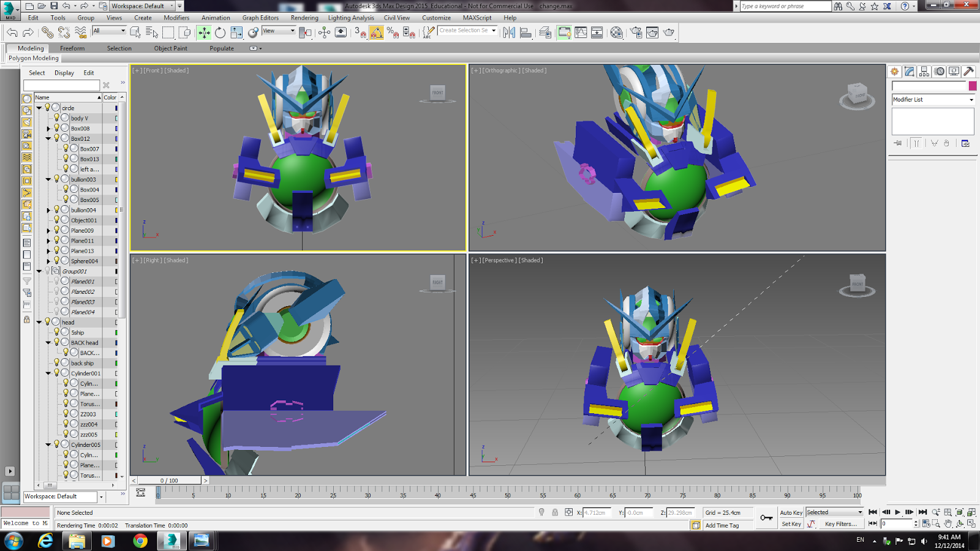980x551 pixels.
Task: Open the Create command panel tab
Action: pos(895,72)
